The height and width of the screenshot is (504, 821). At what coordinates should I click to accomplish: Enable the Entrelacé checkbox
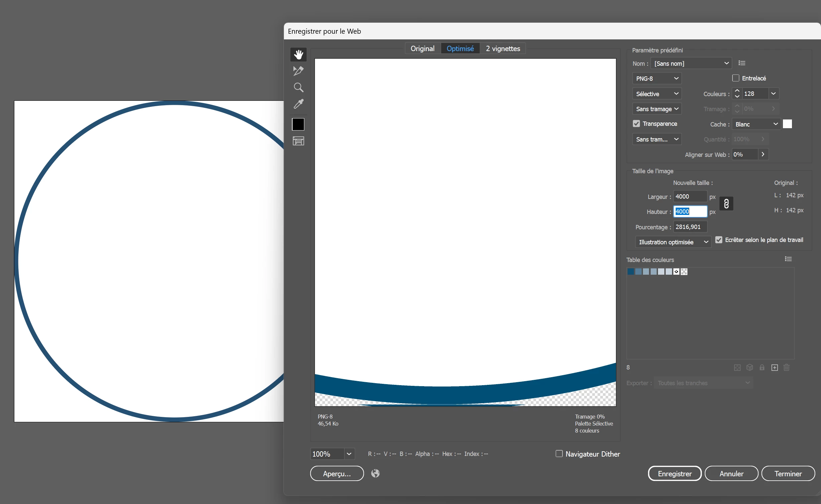(735, 78)
